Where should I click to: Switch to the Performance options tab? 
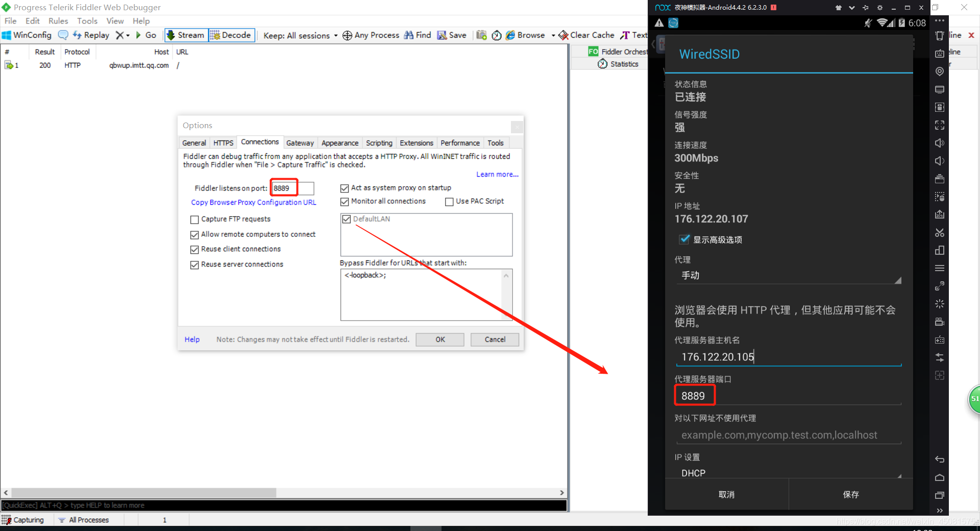point(460,143)
